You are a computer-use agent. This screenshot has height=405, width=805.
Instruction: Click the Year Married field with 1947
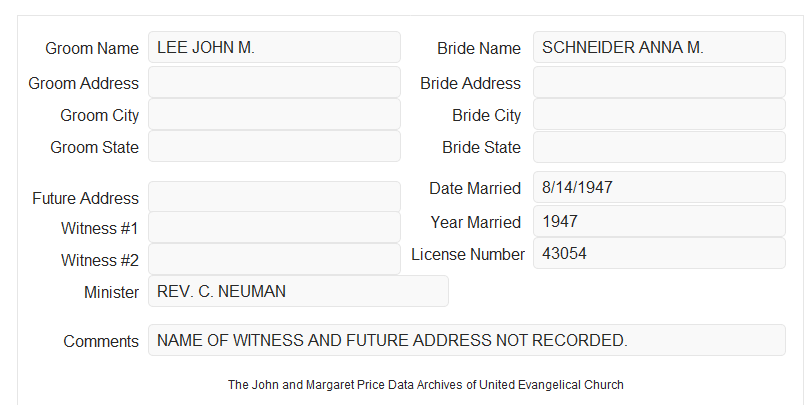coord(659,221)
